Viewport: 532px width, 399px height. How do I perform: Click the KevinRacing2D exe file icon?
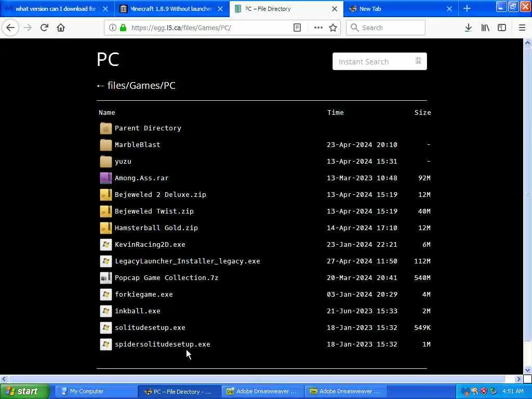tap(106, 245)
